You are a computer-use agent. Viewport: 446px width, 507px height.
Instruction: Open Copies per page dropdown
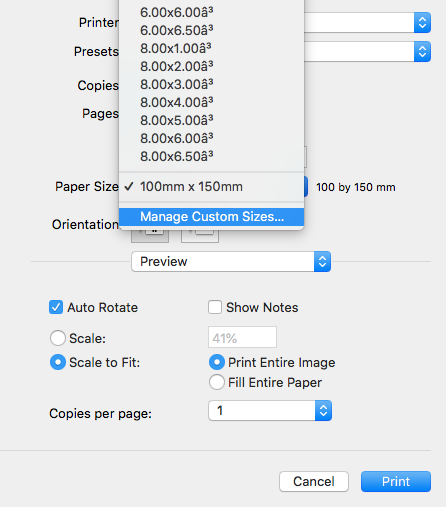click(x=270, y=411)
